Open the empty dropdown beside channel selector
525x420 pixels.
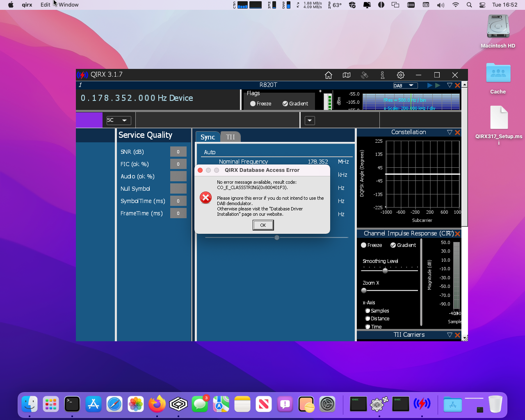310,121
